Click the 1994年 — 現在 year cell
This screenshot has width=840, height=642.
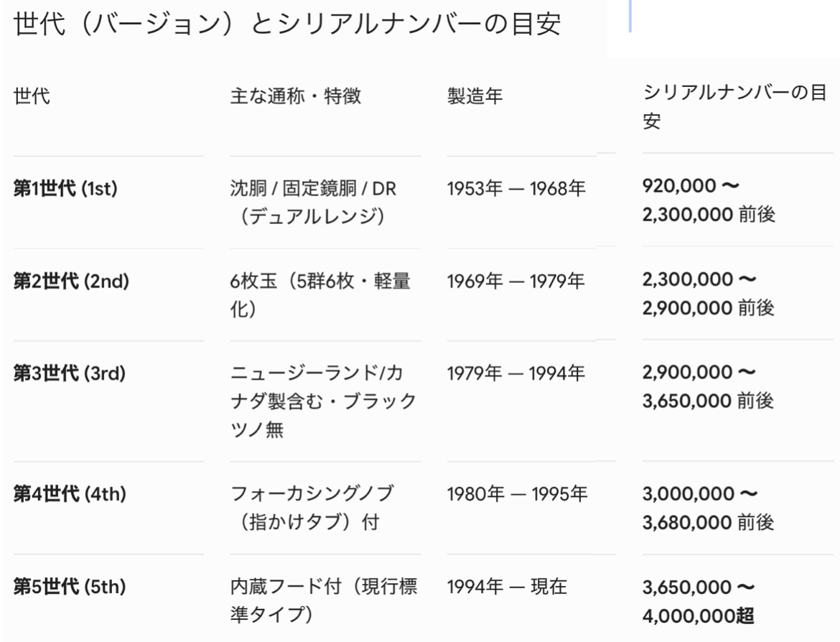click(507, 586)
